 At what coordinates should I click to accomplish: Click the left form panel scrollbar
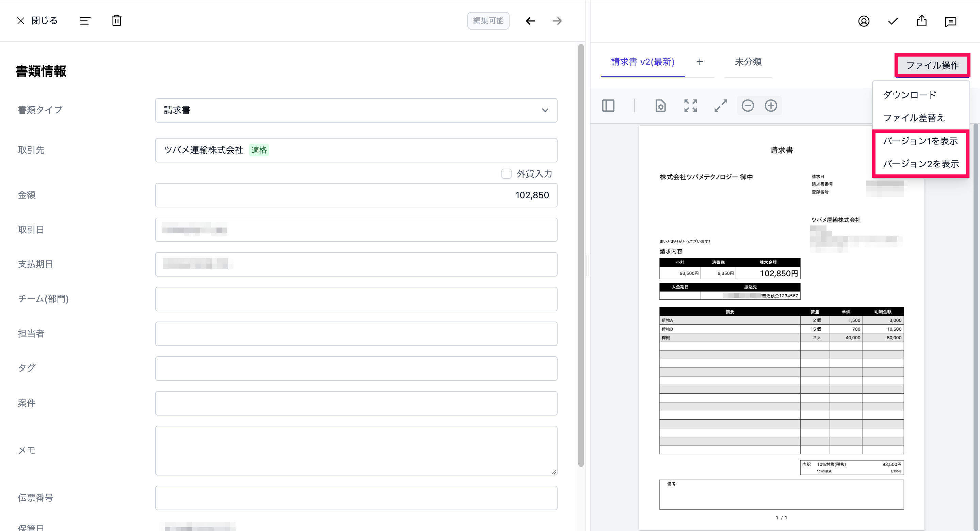[580, 255]
